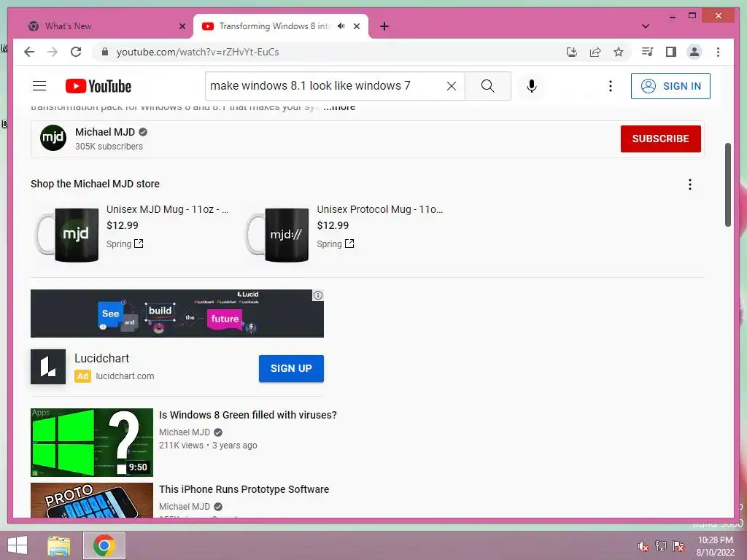The width and height of the screenshot is (747, 560).
Task: Click the mjd:// Protocol mug image
Action: click(x=277, y=235)
